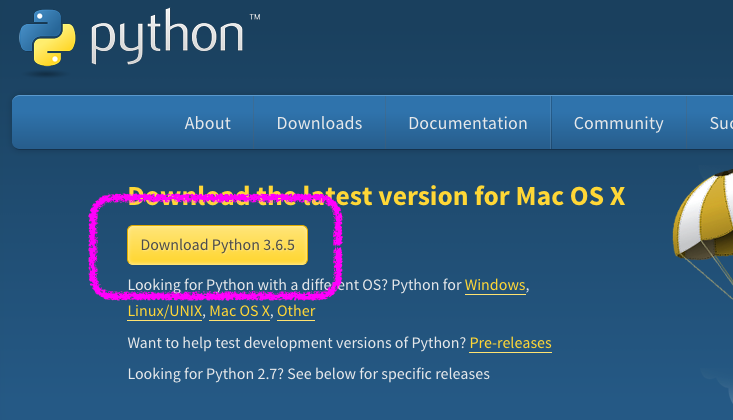The width and height of the screenshot is (733, 420).
Task: Open the Community menu
Action: (x=618, y=123)
